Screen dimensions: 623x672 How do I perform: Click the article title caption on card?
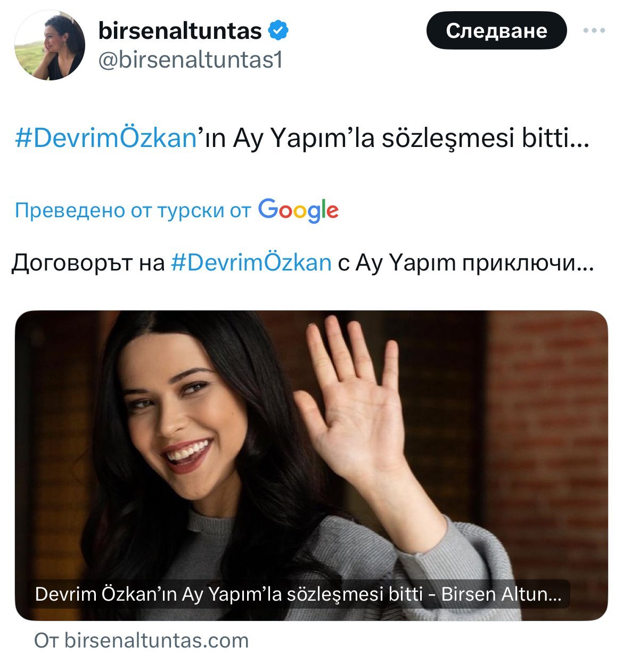pos(298,594)
